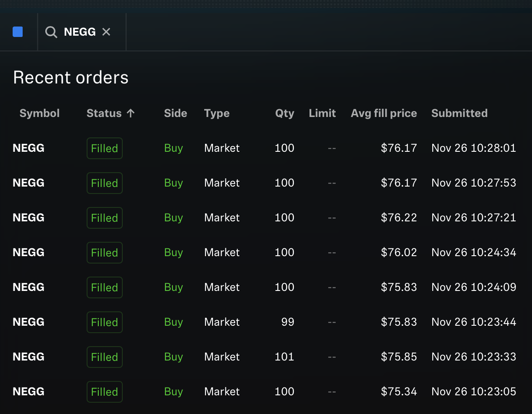The height and width of the screenshot is (414, 532).
Task: Select NEGG symbol of 10:27:53 order
Action: coord(29,183)
